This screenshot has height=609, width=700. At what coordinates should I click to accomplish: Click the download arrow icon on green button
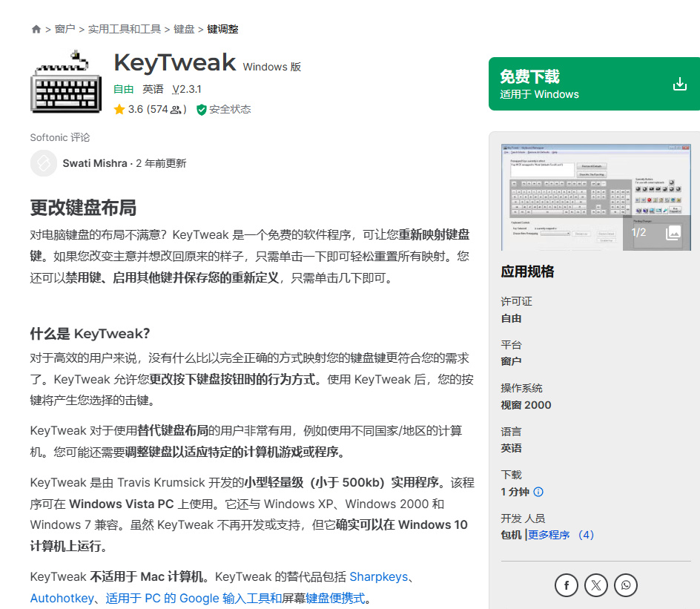tap(680, 84)
